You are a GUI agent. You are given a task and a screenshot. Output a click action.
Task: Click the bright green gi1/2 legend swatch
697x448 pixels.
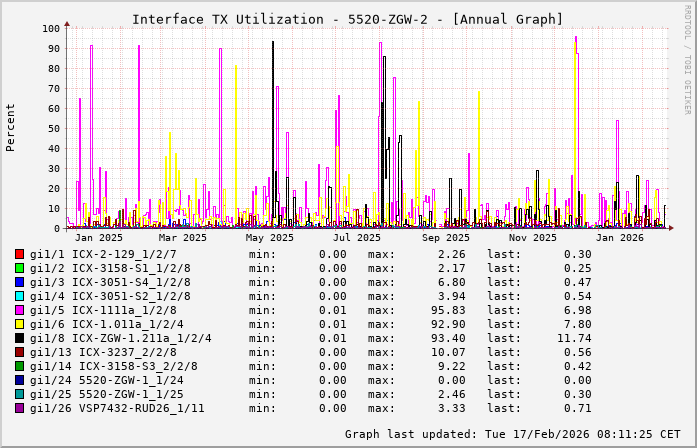tap(20, 269)
